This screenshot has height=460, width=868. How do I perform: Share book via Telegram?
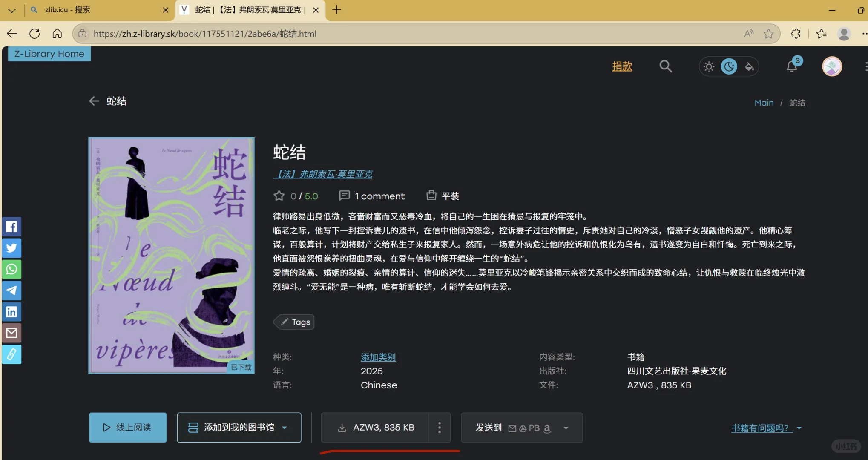[x=11, y=290]
